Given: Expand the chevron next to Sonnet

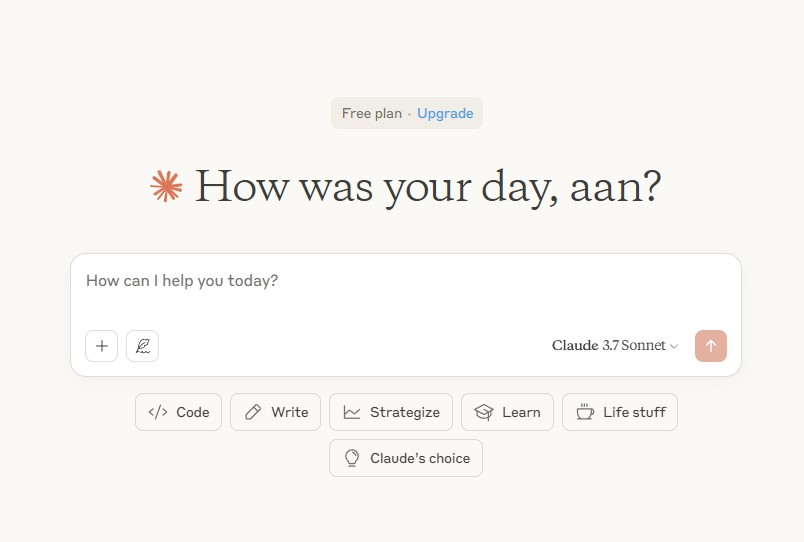Looking at the screenshot, I should click(674, 346).
